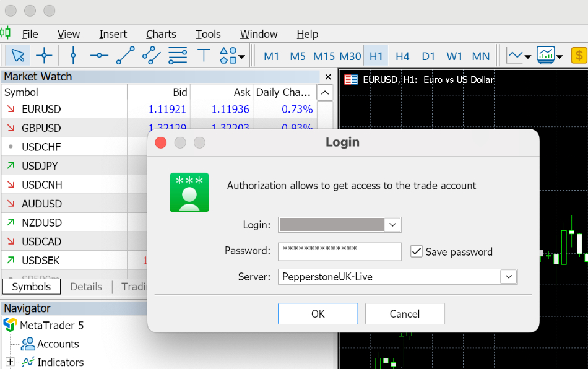Viewport: 588px width, 369px height.
Task: Switch to the Symbols tab
Action: 32,287
